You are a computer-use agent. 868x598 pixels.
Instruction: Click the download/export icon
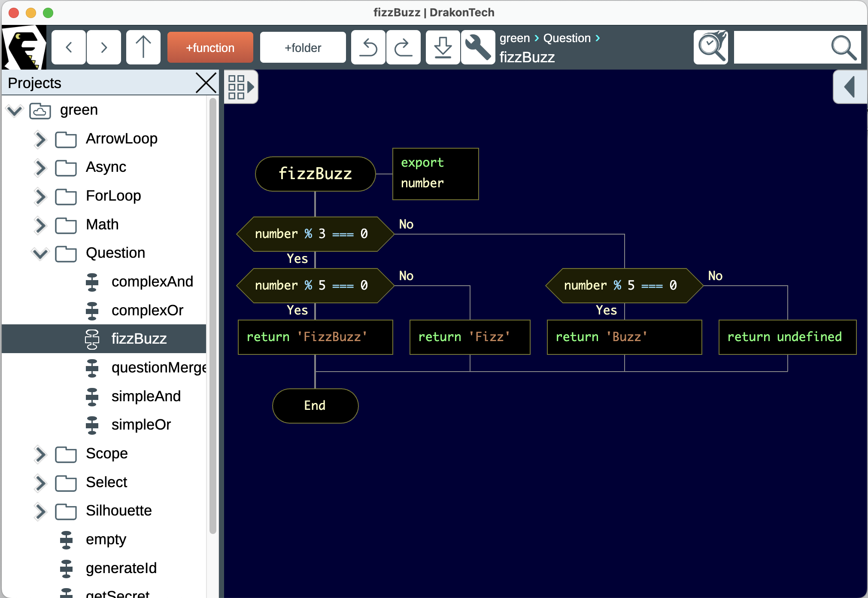443,47
